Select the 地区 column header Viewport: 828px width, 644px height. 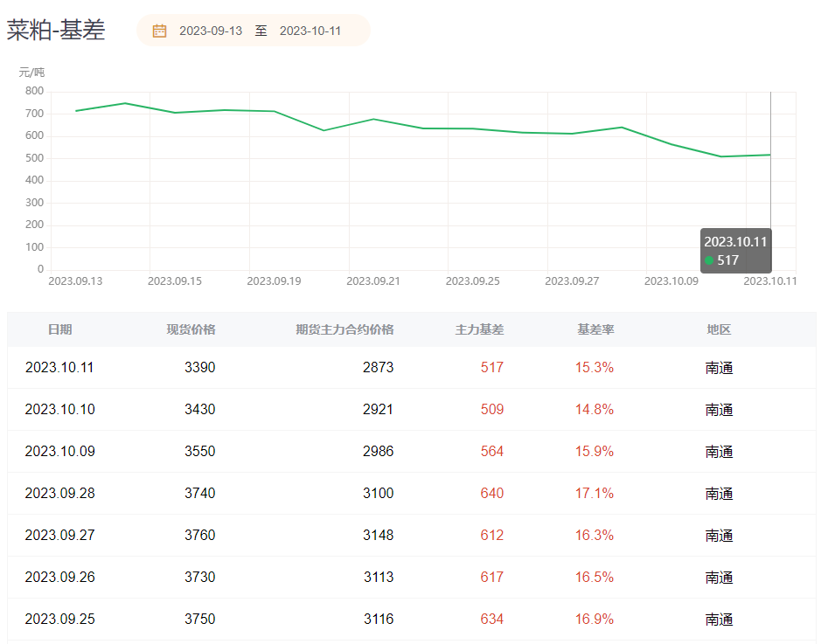click(x=719, y=329)
